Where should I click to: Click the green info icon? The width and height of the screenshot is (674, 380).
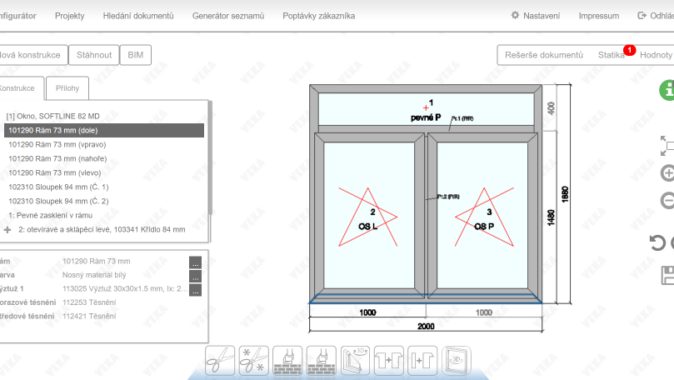667,90
